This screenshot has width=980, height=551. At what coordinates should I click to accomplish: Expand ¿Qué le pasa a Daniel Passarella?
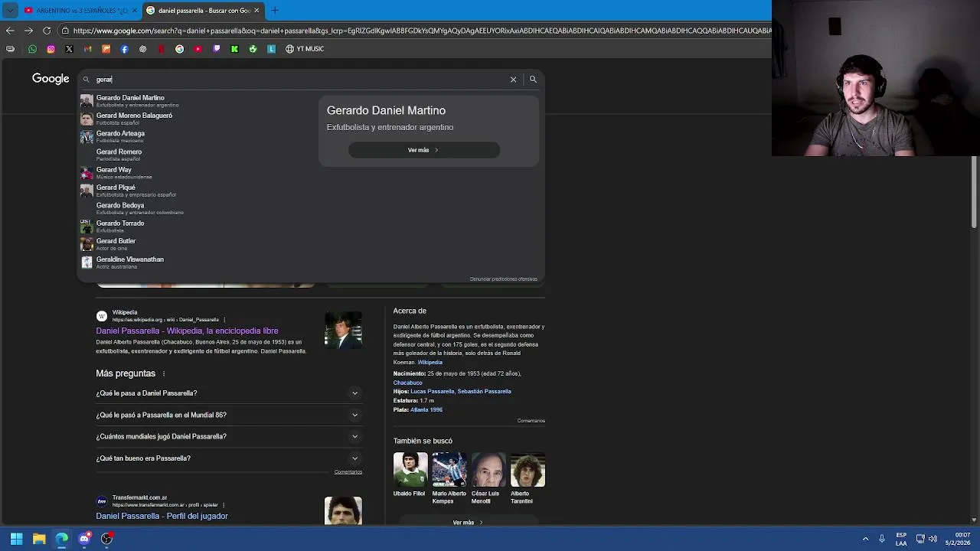[x=229, y=393]
